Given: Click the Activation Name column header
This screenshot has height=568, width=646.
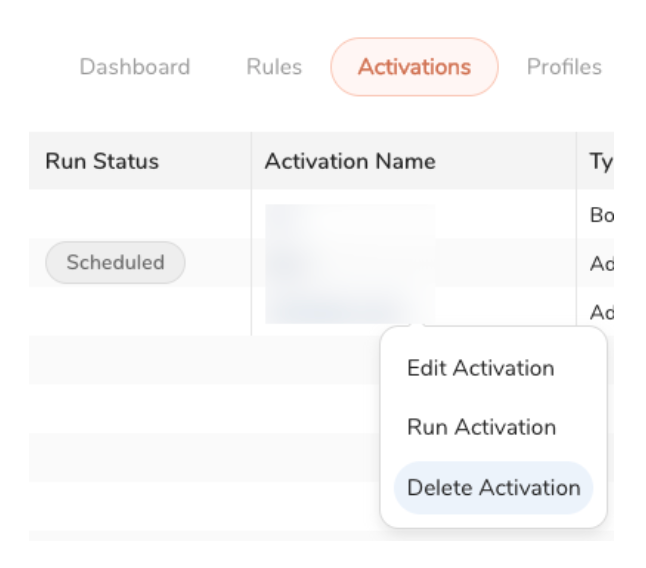Looking at the screenshot, I should (349, 161).
